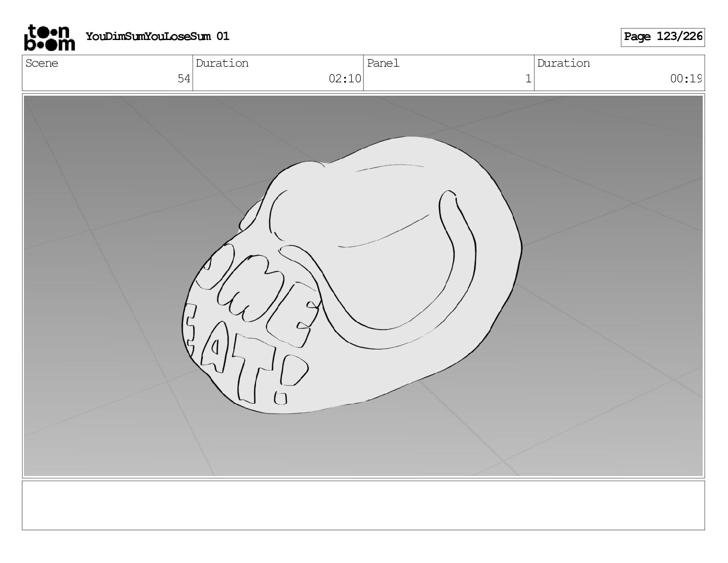The width and height of the screenshot is (728, 563).
Task: Click the scene duration value '02:10'
Action: point(345,79)
